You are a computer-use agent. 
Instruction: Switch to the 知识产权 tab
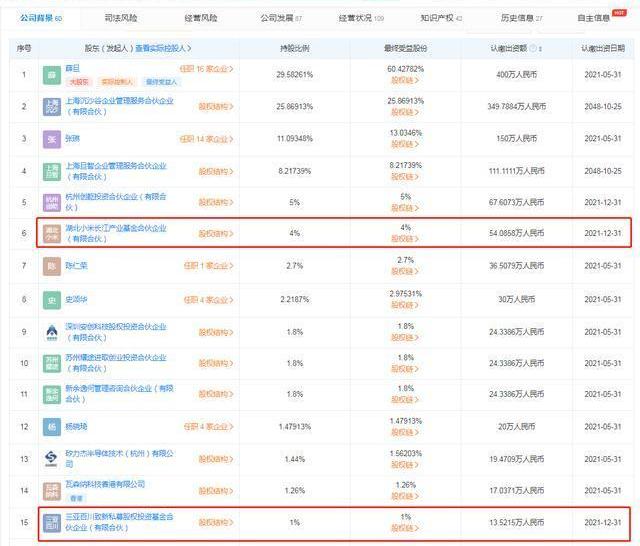coord(441,18)
